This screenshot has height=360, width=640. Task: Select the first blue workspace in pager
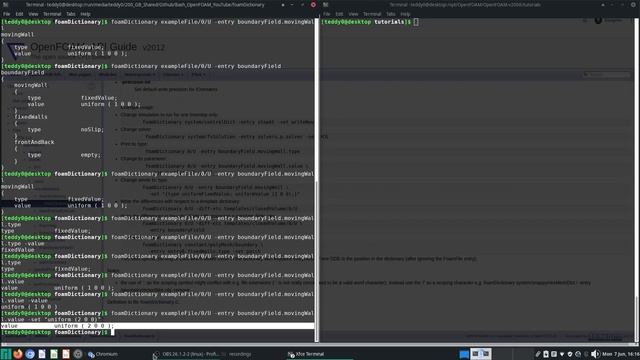[x=464, y=354]
